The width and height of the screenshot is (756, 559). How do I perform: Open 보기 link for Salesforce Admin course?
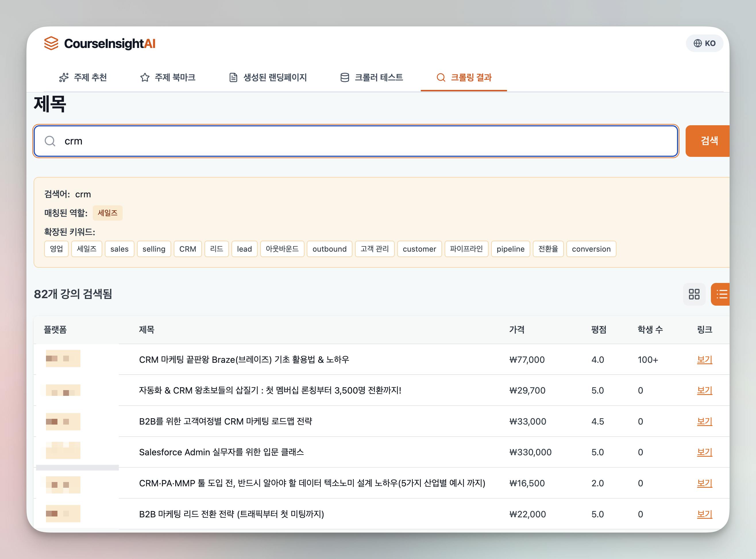click(x=705, y=452)
